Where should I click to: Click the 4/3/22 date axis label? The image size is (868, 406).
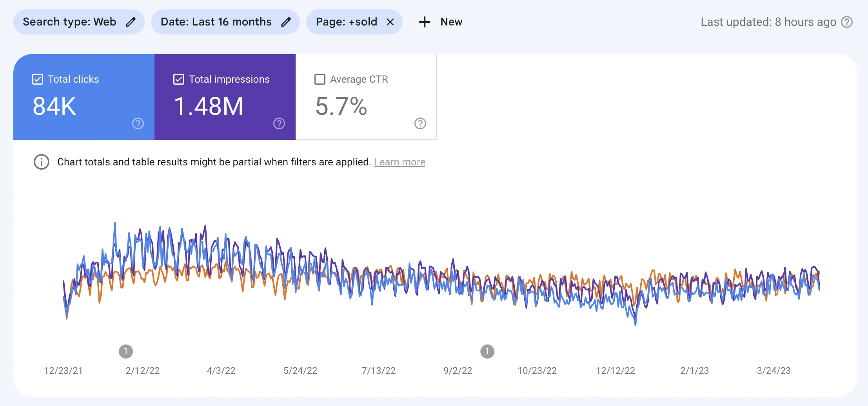click(221, 371)
